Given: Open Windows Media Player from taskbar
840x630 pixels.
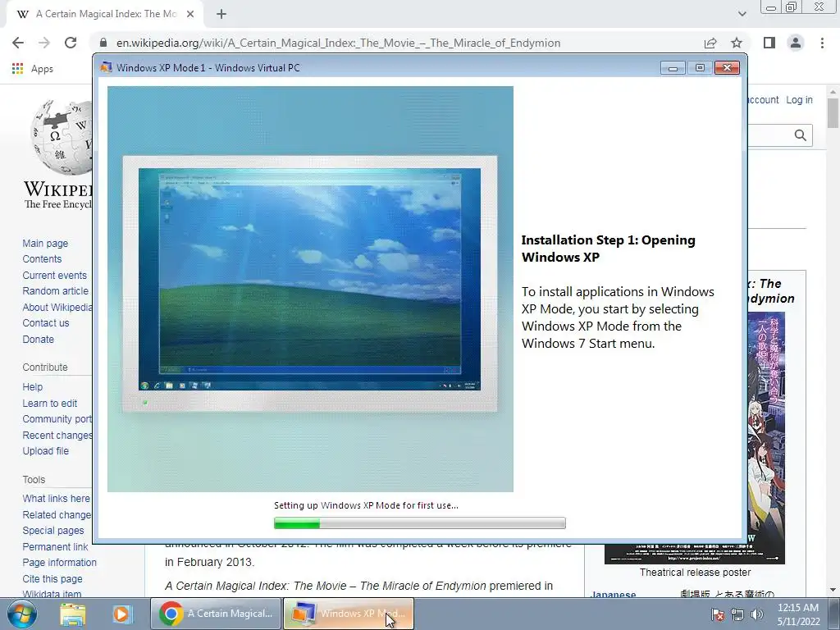Looking at the screenshot, I should coord(122,614).
